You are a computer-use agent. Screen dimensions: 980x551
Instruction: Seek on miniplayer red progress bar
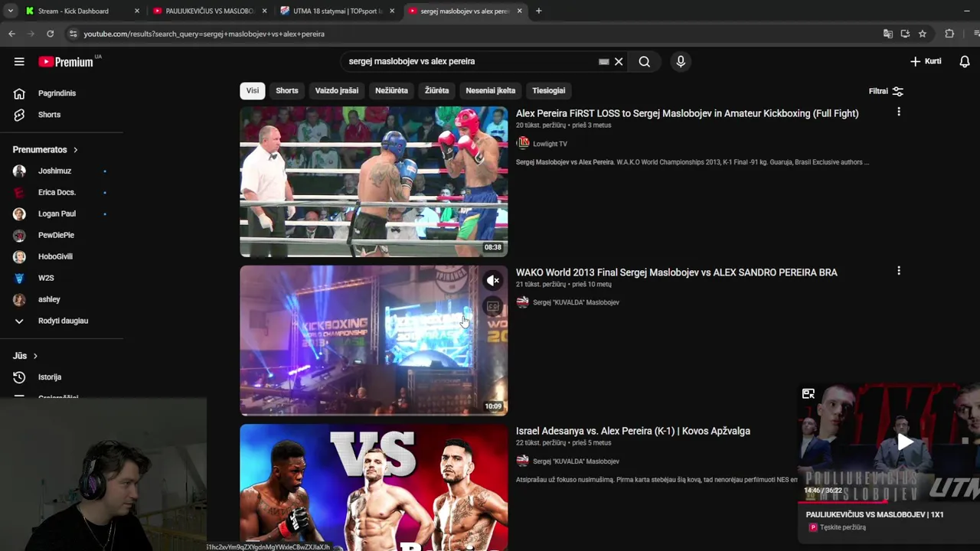point(889,502)
